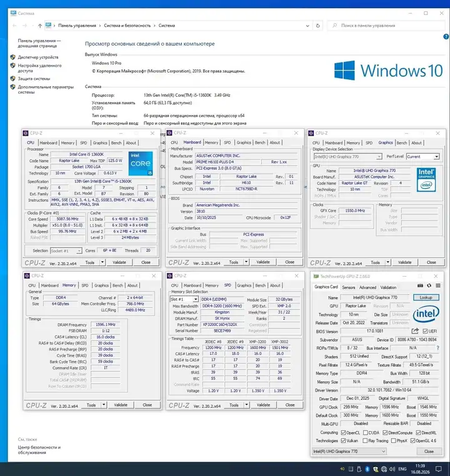Image resolution: width=450 pixels, height=476 pixels.
Task: Expand address bar history dropdown chevron
Action: (307, 26)
